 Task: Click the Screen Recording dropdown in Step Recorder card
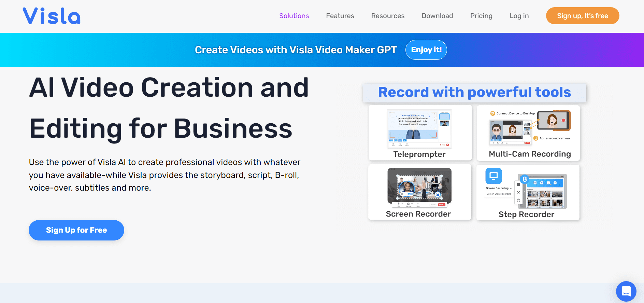[x=499, y=188]
